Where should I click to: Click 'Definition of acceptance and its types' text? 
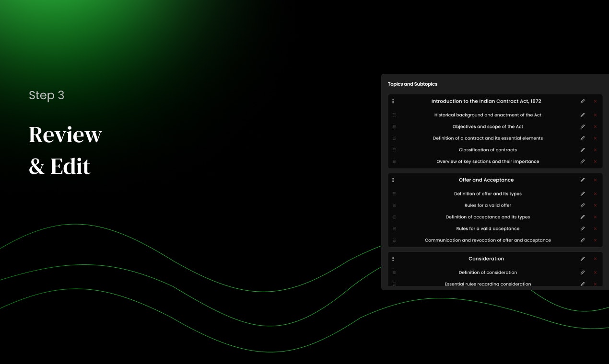488,217
